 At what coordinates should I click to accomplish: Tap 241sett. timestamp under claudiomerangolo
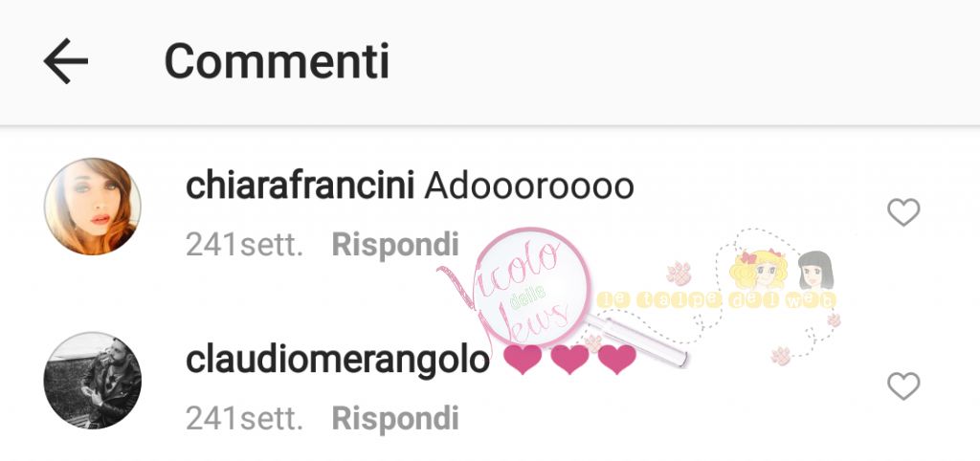(244, 419)
